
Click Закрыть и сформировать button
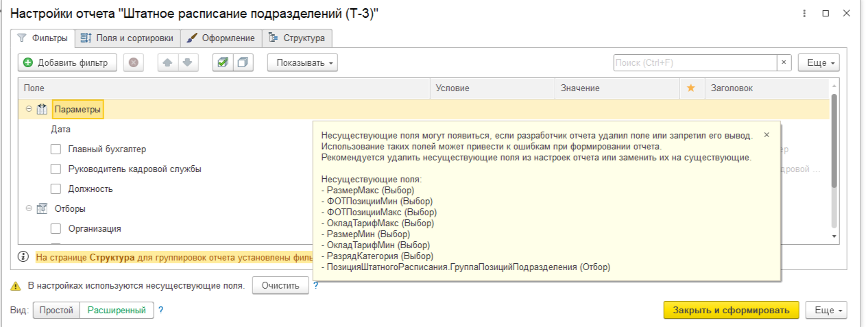[x=731, y=310]
